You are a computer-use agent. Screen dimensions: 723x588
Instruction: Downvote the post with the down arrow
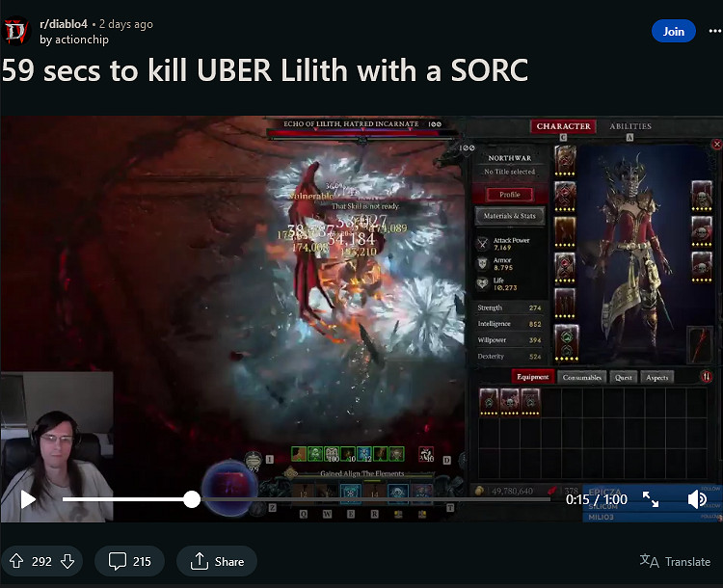[x=67, y=561]
